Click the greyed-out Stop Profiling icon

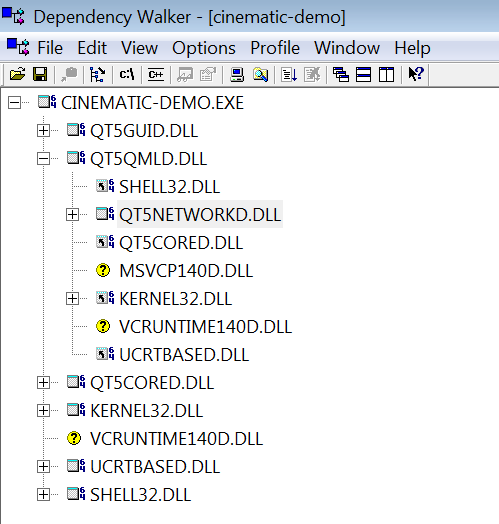click(x=312, y=74)
